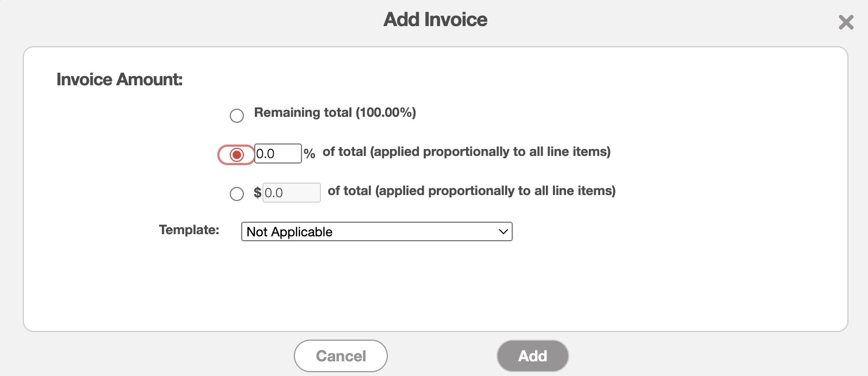Click the Template label
Screen dimensions: 868x376
point(189,230)
